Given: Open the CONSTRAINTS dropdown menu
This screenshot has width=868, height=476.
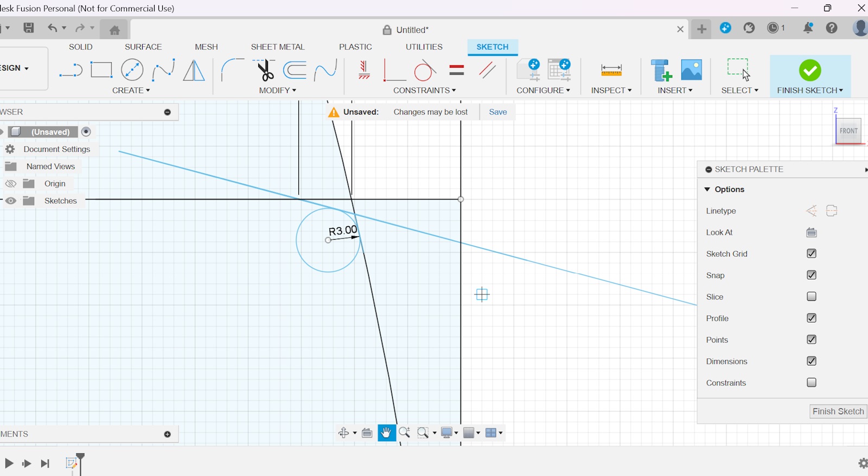Looking at the screenshot, I should pyautogui.click(x=424, y=91).
